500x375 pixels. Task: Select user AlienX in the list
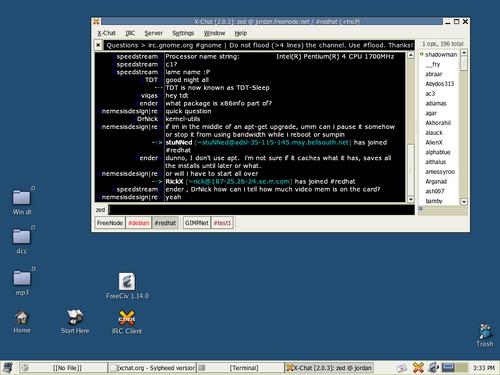click(434, 142)
